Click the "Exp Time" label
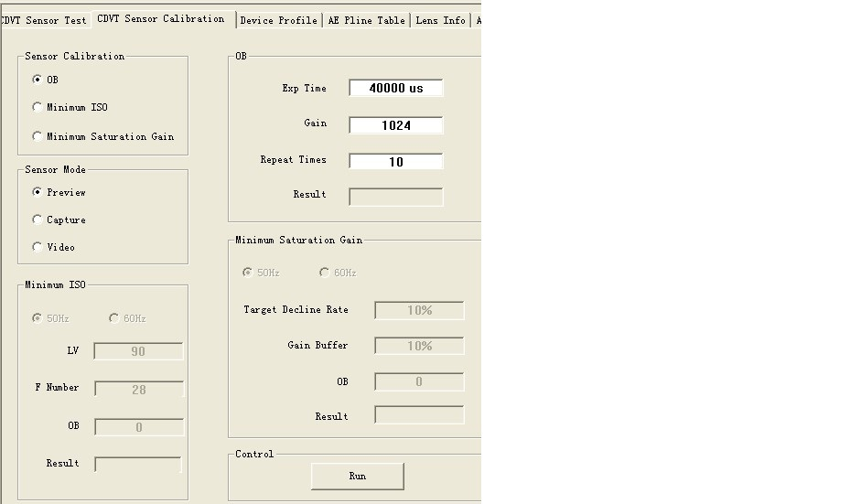850x504 pixels. click(x=304, y=89)
